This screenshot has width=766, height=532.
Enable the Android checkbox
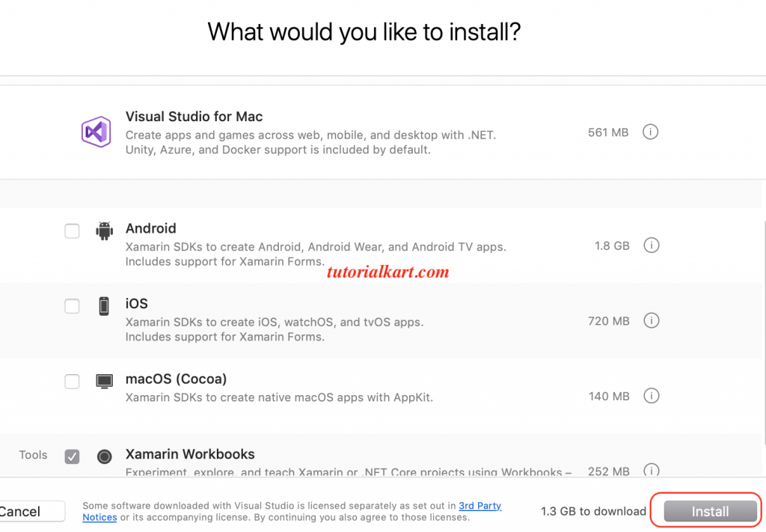tap(72, 231)
